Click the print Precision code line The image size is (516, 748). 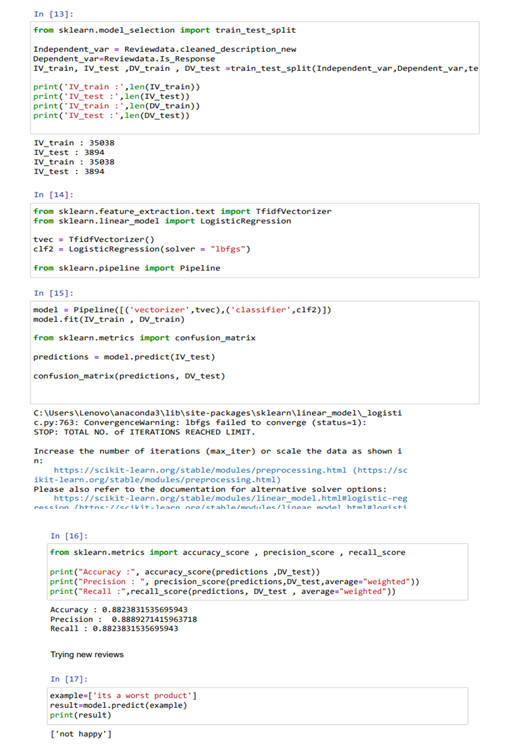[x=235, y=582]
